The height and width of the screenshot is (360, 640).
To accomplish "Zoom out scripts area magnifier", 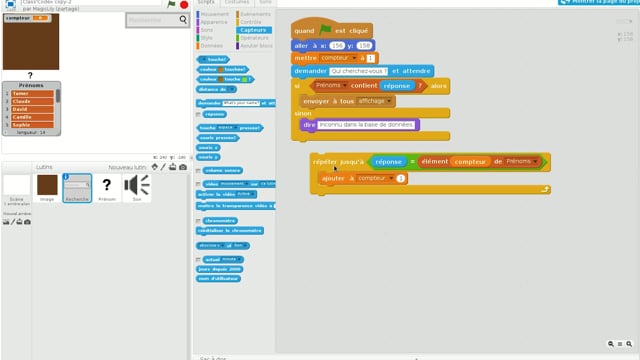I will (x=611, y=344).
